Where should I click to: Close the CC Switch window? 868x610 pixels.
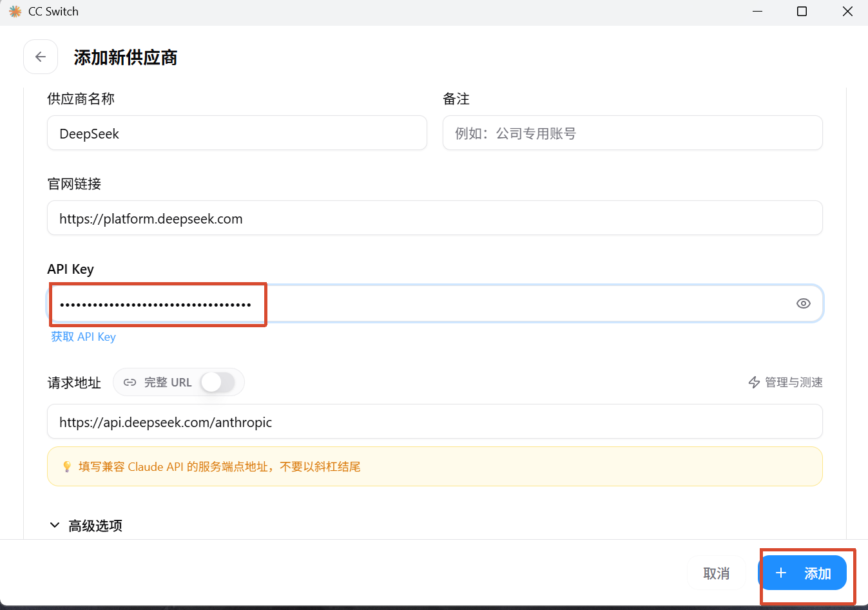pyautogui.click(x=847, y=12)
